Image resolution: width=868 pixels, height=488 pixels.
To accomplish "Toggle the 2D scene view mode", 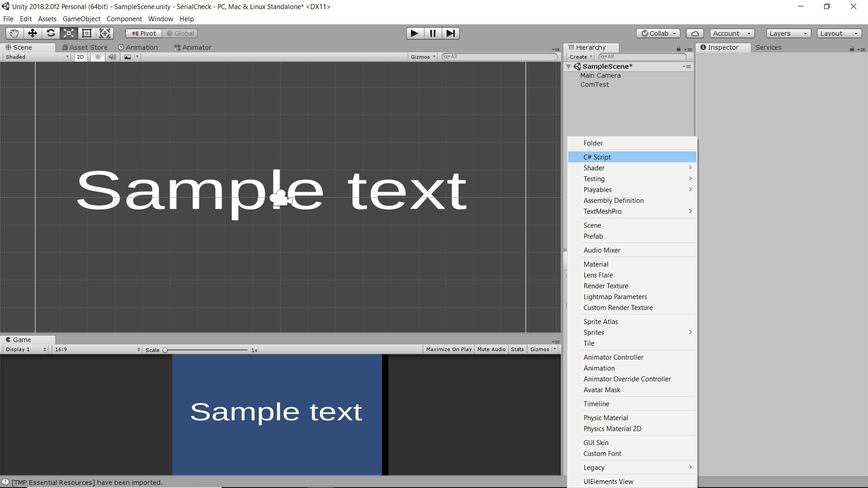I will 80,57.
